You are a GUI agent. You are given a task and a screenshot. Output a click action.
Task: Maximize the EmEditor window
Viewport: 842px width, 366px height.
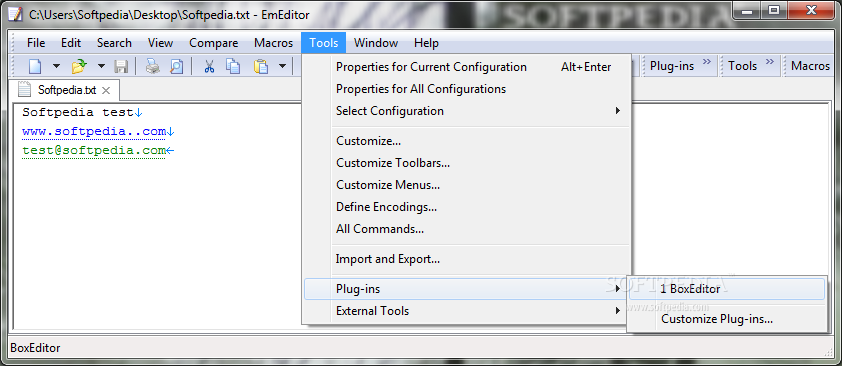point(774,11)
